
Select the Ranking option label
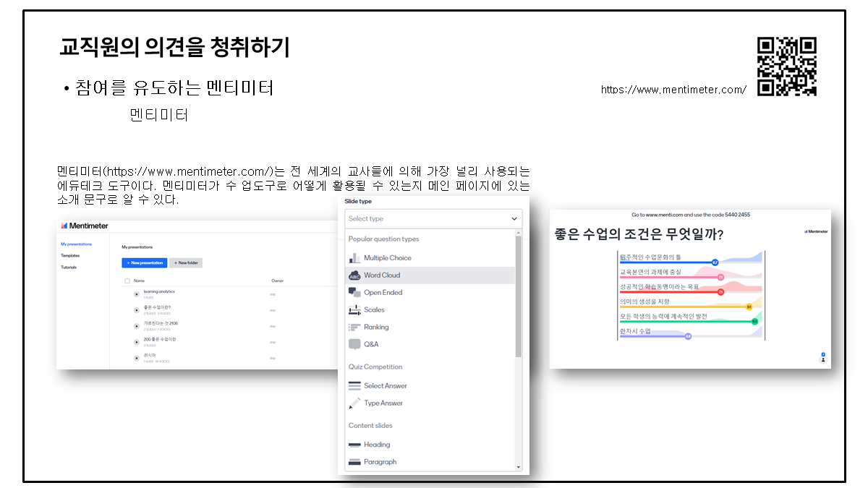click(x=376, y=328)
